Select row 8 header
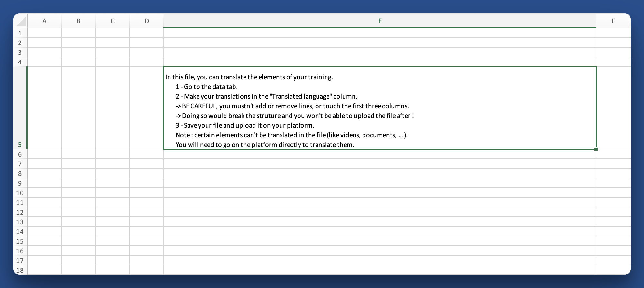Image resolution: width=644 pixels, height=288 pixels. click(x=20, y=174)
